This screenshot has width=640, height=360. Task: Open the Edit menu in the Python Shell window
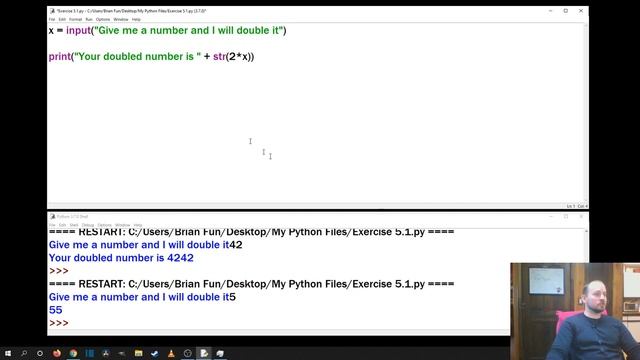[x=62, y=225]
